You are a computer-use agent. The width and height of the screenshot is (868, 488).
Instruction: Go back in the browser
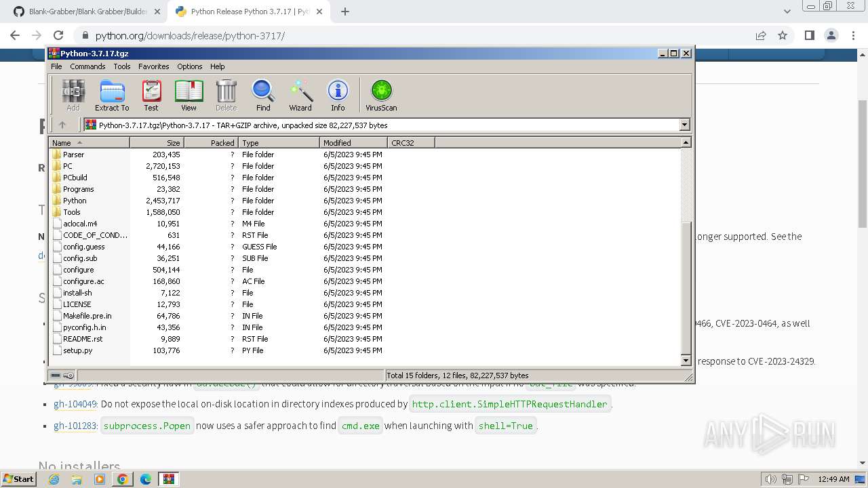(15, 35)
